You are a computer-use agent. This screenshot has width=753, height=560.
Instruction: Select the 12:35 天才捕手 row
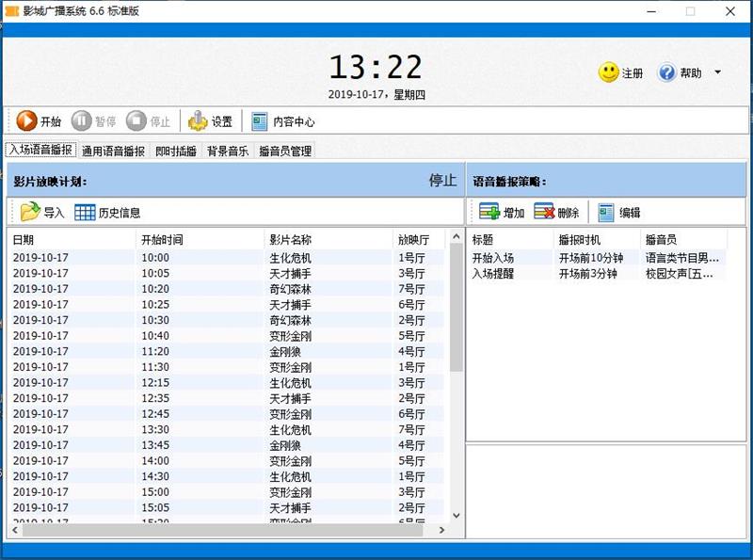click(x=227, y=398)
